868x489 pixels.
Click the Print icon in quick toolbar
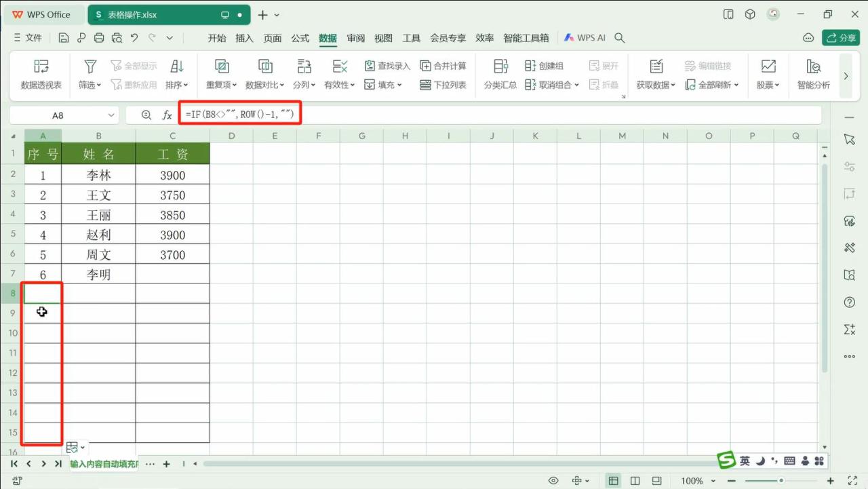pyautogui.click(x=99, y=38)
